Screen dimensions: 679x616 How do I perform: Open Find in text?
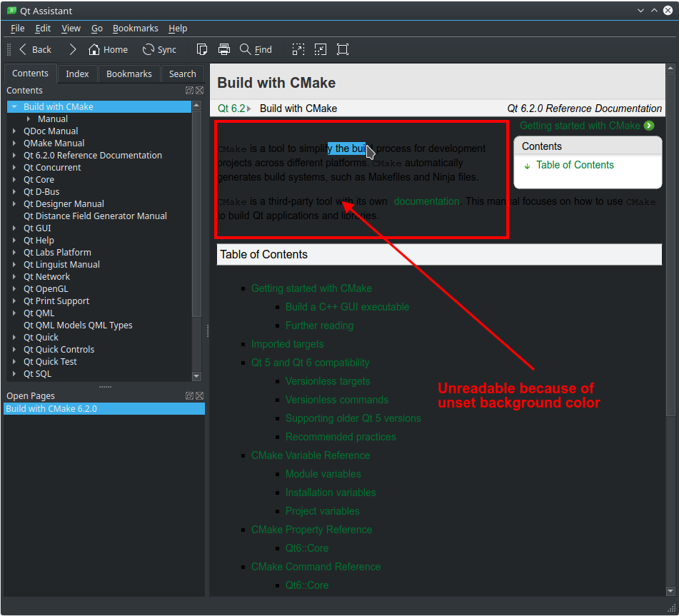[256, 50]
